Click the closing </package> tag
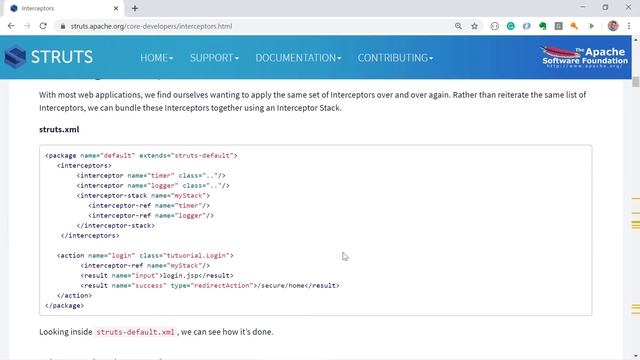The image size is (640, 360). click(x=64, y=306)
